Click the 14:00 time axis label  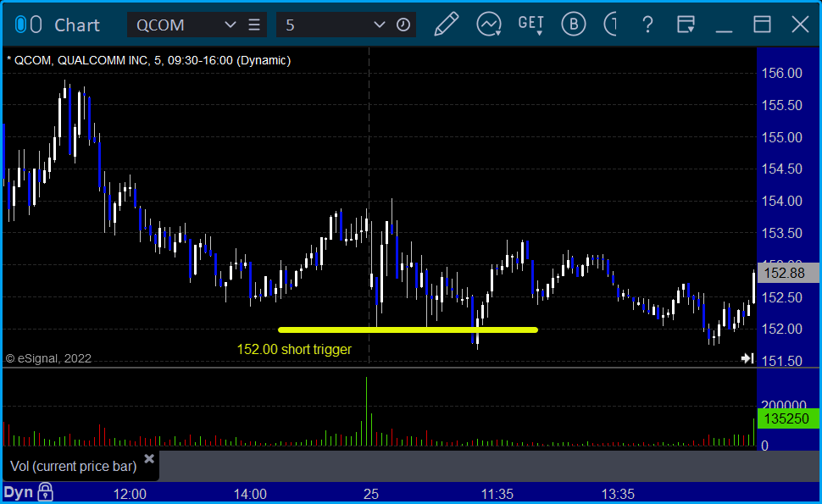click(x=250, y=494)
